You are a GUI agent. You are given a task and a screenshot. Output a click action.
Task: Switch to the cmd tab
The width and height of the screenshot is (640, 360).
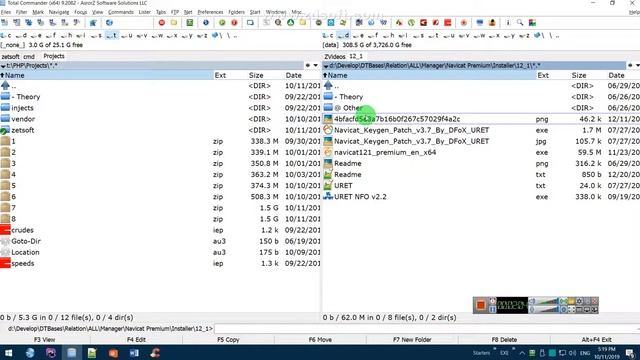[x=29, y=56]
